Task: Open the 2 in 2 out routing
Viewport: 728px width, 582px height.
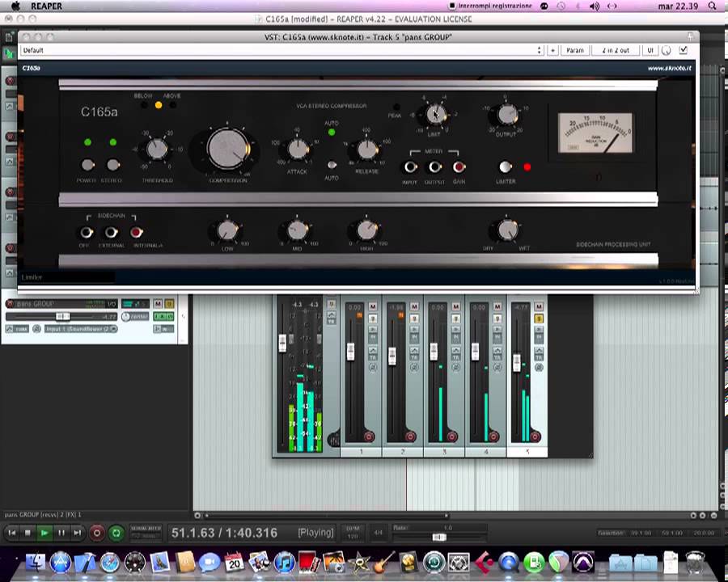Action: [616, 50]
